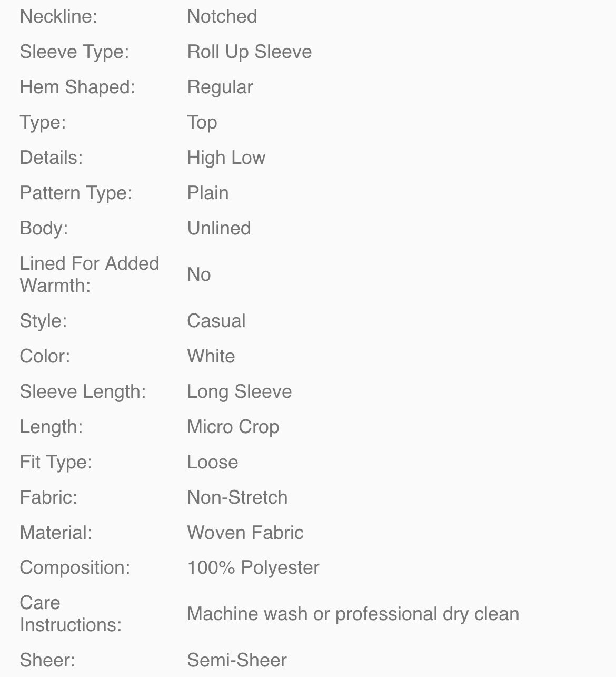The width and height of the screenshot is (616, 677).
Task: Click the Care Instructions label
Action: [71, 614]
